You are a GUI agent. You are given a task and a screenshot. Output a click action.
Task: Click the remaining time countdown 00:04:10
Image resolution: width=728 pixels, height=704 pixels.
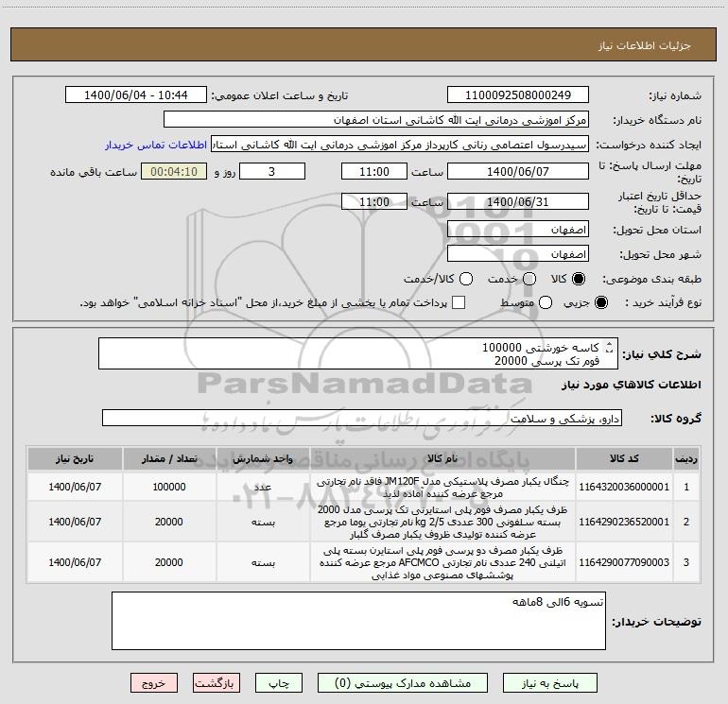(x=174, y=171)
